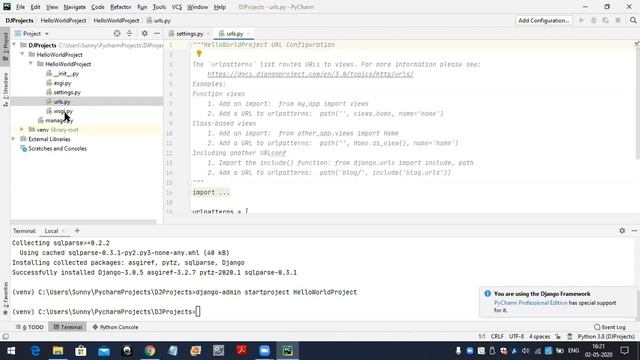Image resolution: width=640 pixels, height=360 pixels.
Task: Expand the venv library root folder
Action: coord(22,129)
